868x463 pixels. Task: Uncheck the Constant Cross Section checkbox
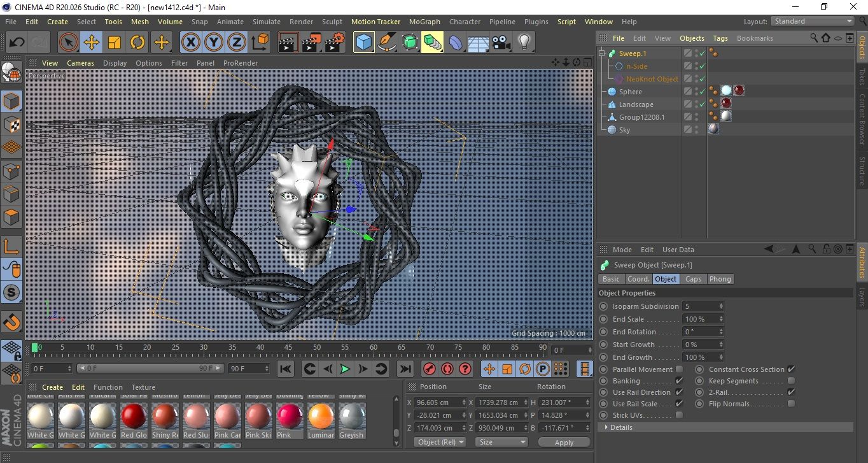pos(791,369)
